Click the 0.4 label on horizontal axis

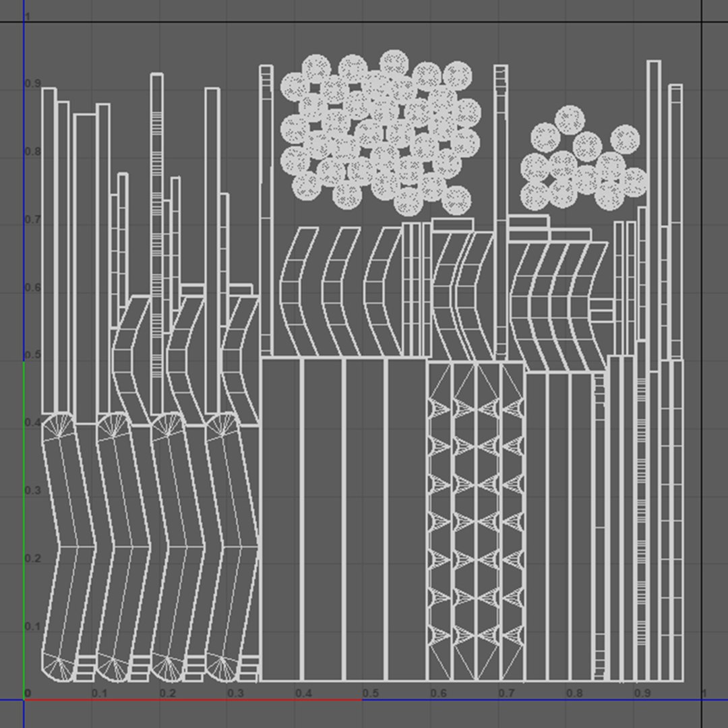tap(303, 694)
